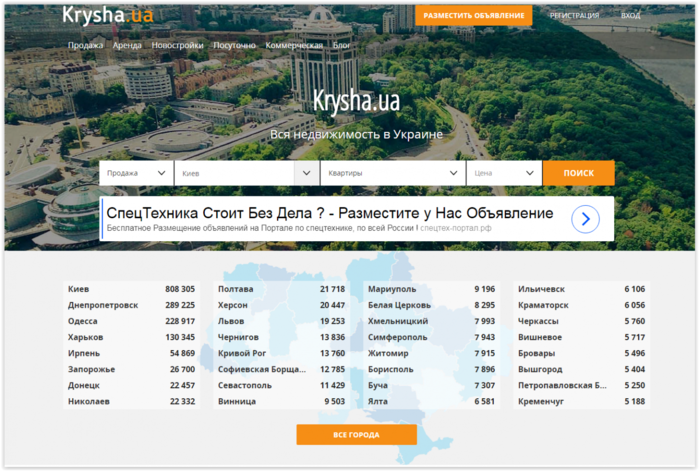Open the Борисполь city link
This screenshot has width=699, height=471.
tap(391, 369)
